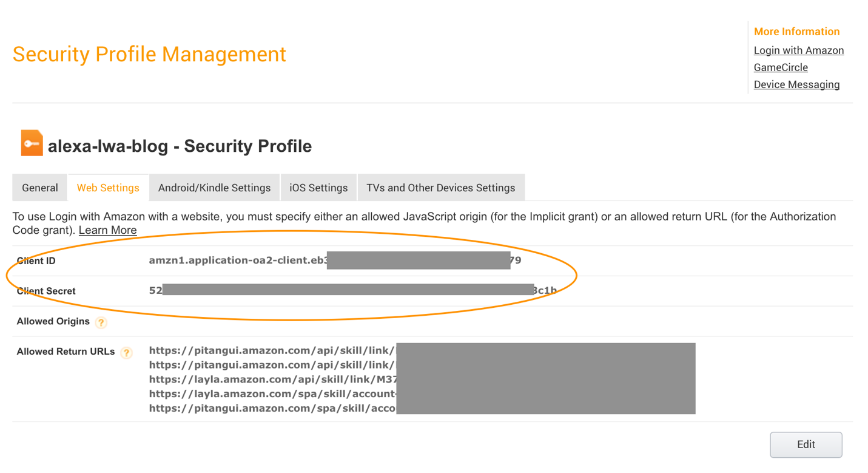
Task: Open the GameCircle link
Action: pyautogui.click(x=780, y=67)
